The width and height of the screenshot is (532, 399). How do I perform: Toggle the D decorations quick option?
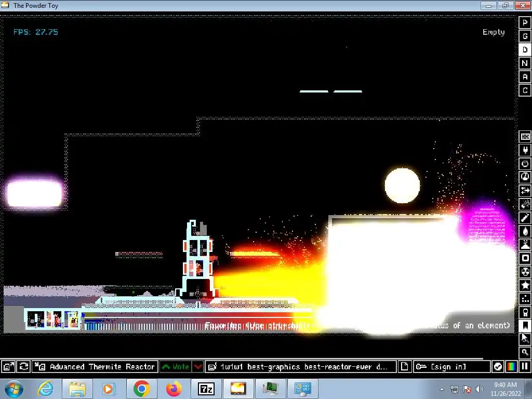click(x=525, y=50)
